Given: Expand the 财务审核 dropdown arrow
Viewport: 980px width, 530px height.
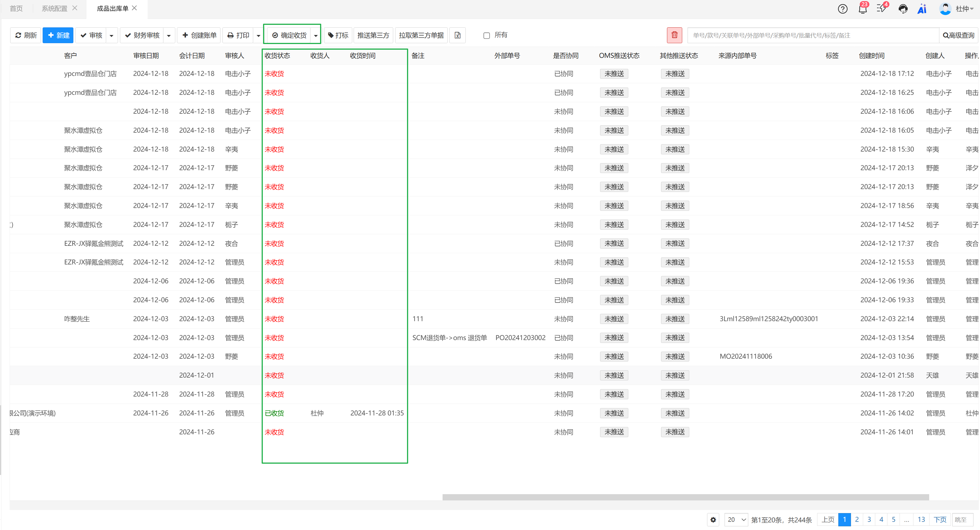Looking at the screenshot, I should [169, 35].
